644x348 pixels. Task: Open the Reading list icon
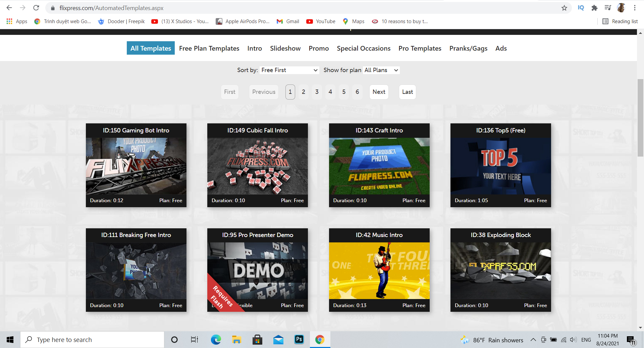[x=605, y=21]
